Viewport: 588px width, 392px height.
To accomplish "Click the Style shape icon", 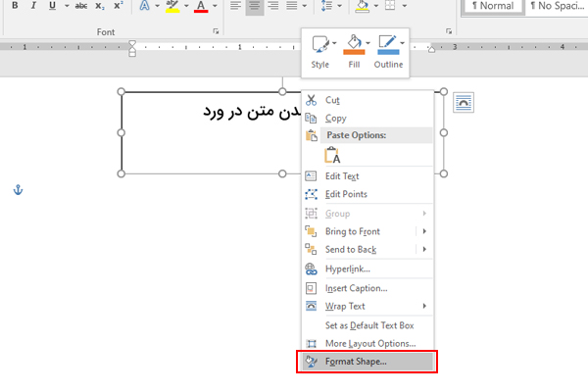I will (x=319, y=45).
